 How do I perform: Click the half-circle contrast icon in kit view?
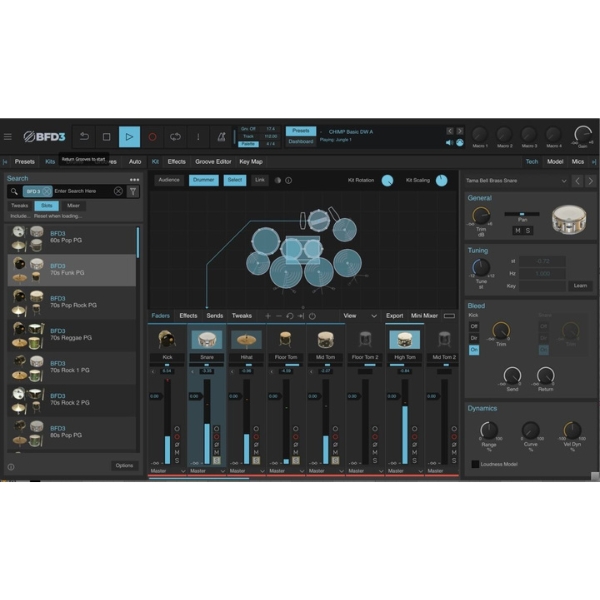[278, 180]
